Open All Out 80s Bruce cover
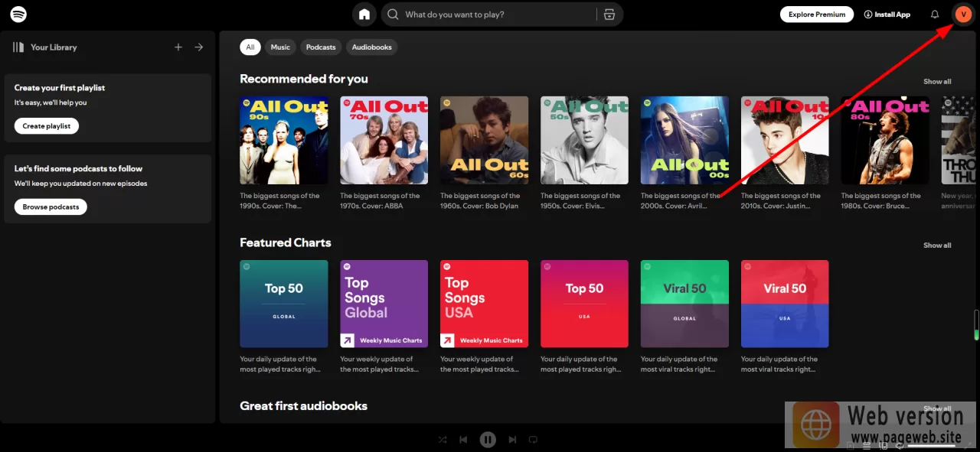 (x=885, y=140)
